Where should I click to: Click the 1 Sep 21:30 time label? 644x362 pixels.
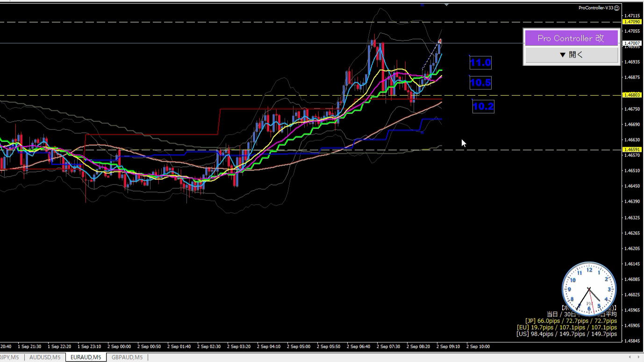[29, 347]
